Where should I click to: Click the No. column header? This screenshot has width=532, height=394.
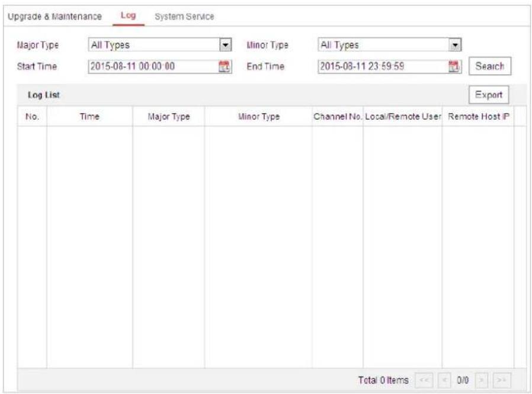(32, 116)
